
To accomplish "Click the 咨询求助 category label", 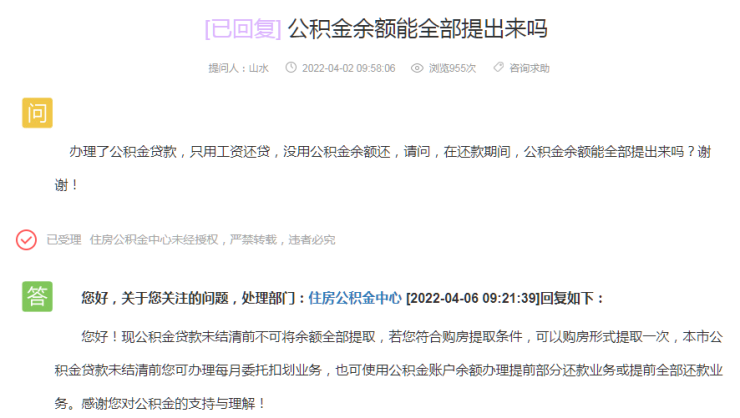I will [x=529, y=68].
